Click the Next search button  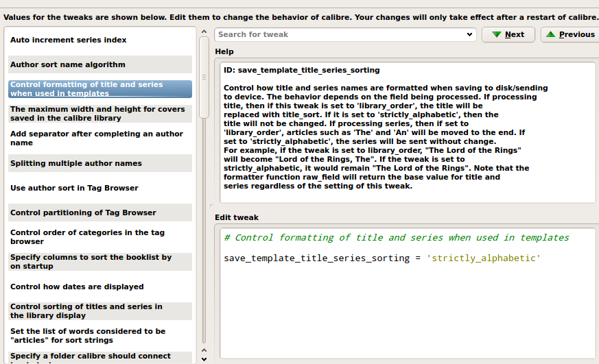coord(508,34)
